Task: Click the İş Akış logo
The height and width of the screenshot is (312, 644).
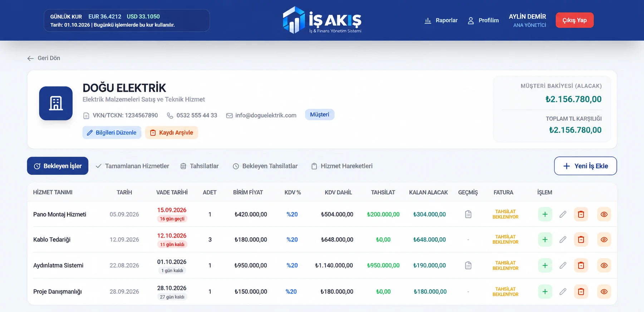Action: (322, 20)
